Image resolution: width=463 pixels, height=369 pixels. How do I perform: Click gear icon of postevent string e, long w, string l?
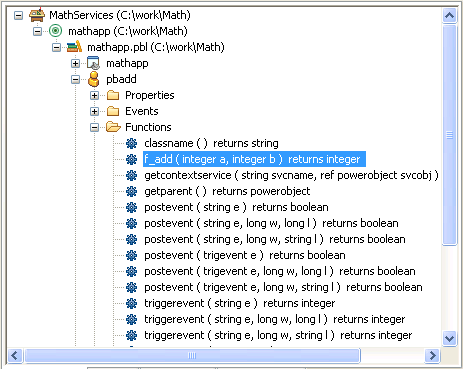(132, 239)
